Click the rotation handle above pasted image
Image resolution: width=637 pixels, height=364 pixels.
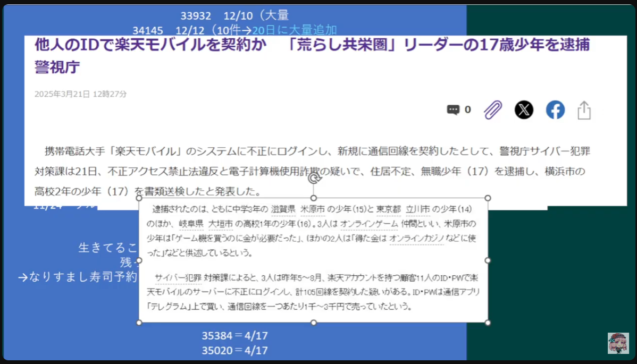point(314,177)
